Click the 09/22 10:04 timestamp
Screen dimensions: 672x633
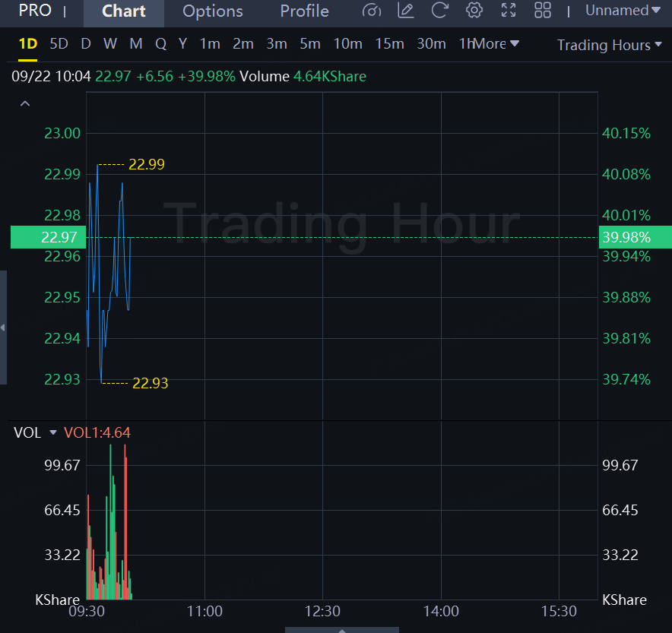point(51,77)
